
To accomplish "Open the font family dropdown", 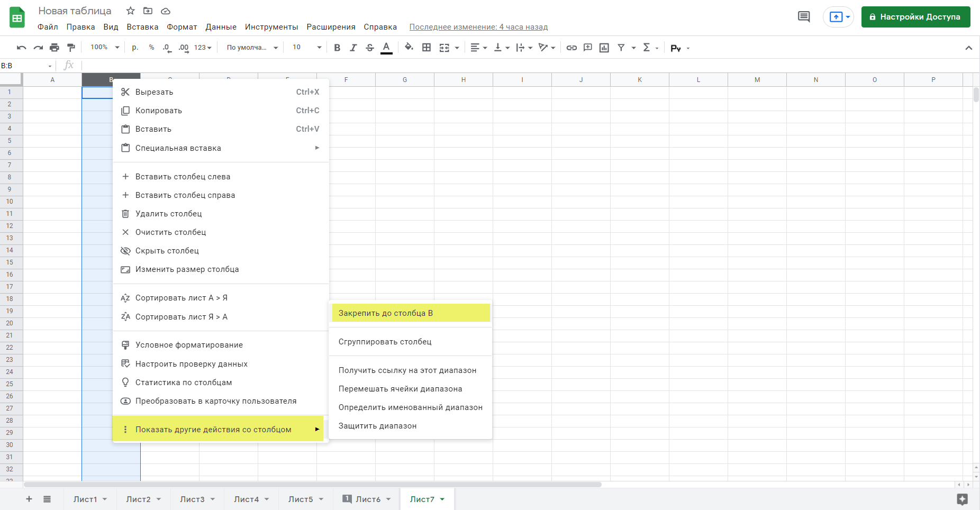I will (252, 48).
